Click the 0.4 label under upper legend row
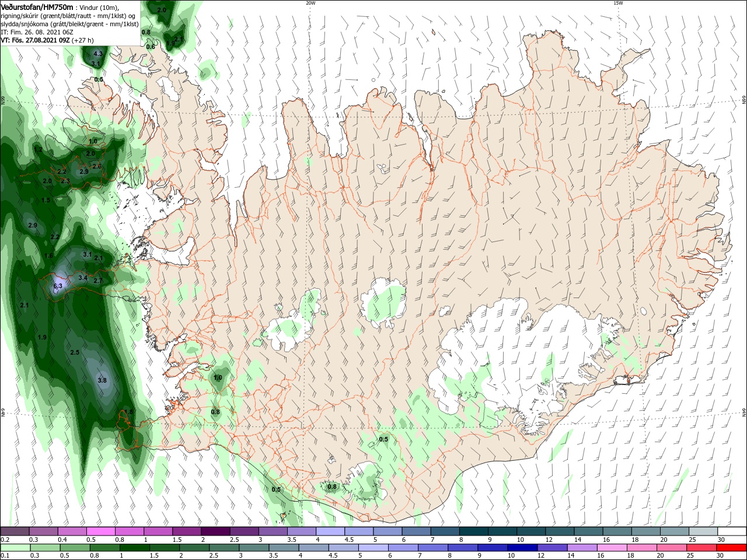 tap(62, 540)
